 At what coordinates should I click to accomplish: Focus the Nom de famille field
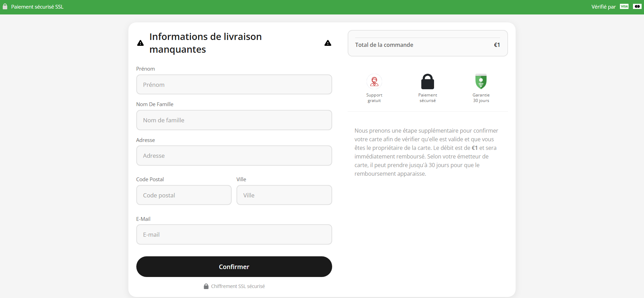pyautogui.click(x=234, y=120)
